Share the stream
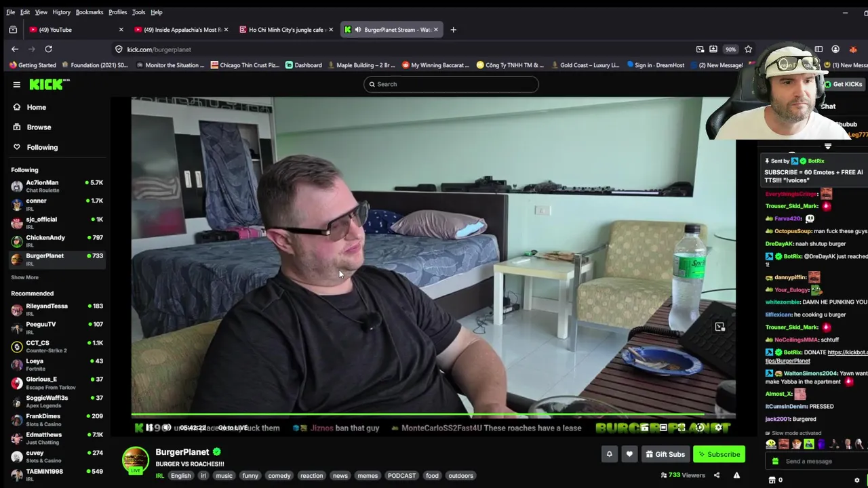Screen dimensions: 868x488 [x=717, y=475]
